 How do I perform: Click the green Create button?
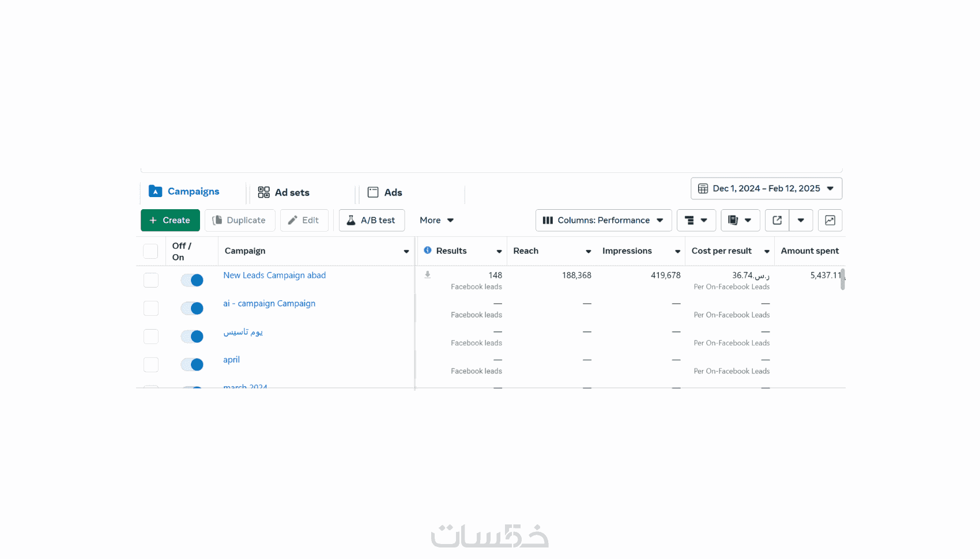pyautogui.click(x=170, y=220)
